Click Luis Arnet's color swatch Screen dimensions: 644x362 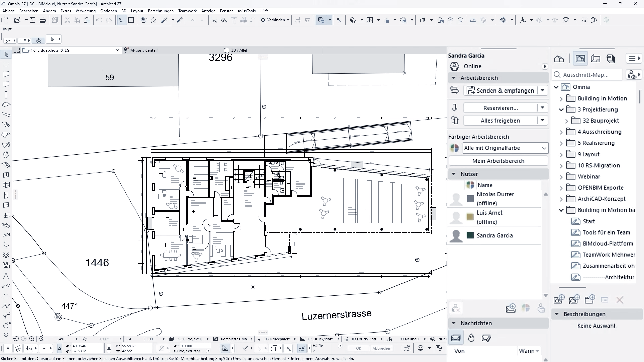pos(470,217)
